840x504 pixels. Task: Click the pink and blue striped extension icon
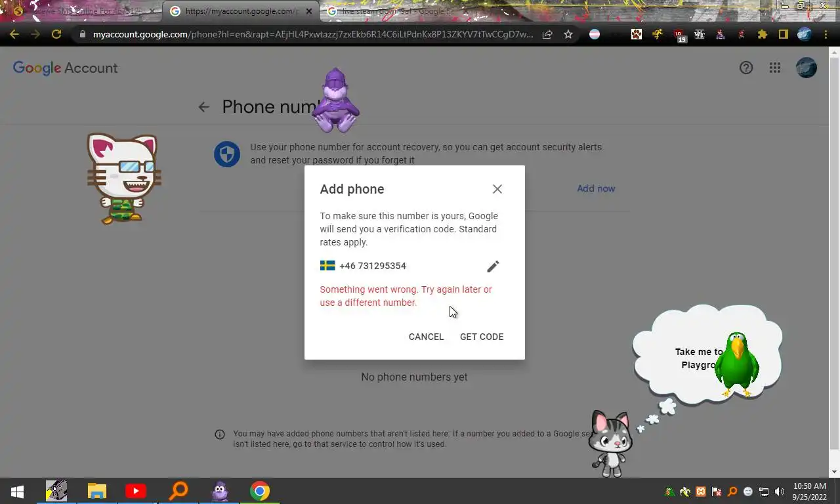point(595,34)
